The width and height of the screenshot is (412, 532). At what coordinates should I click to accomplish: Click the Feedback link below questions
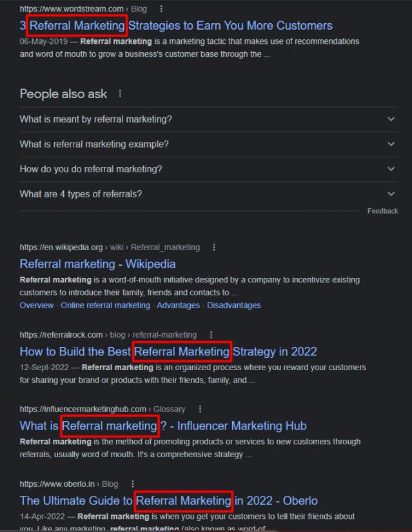382,211
